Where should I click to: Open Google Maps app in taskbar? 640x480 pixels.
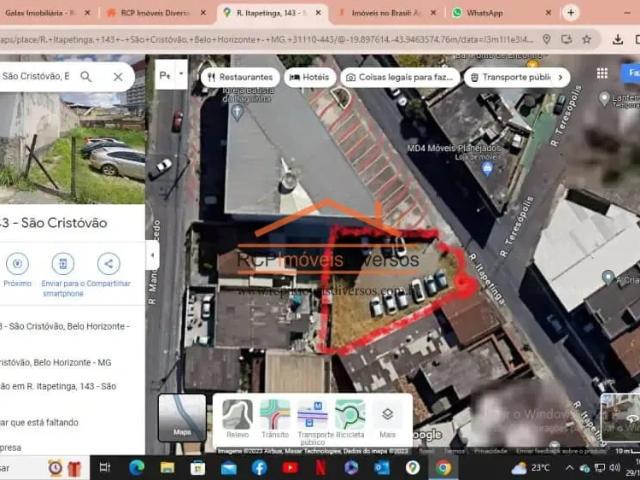pyautogui.click(x=413, y=468)
